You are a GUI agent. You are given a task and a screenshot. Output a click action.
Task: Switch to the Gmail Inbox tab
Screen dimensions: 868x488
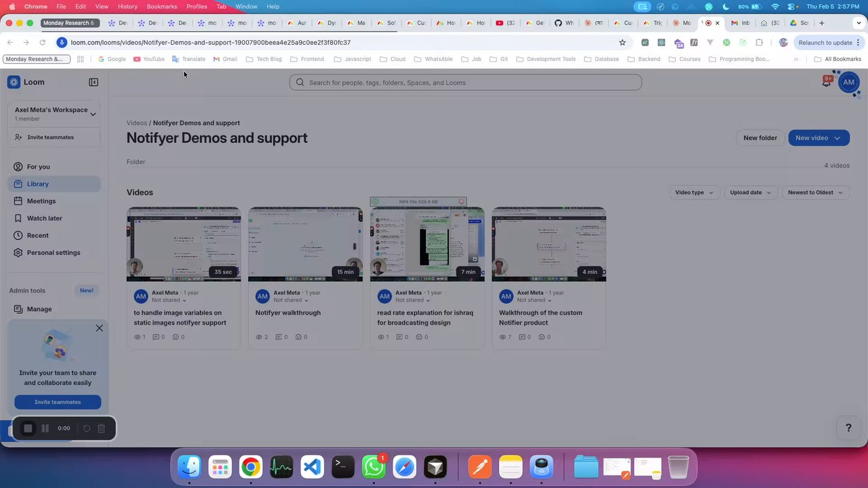[740, 23]
